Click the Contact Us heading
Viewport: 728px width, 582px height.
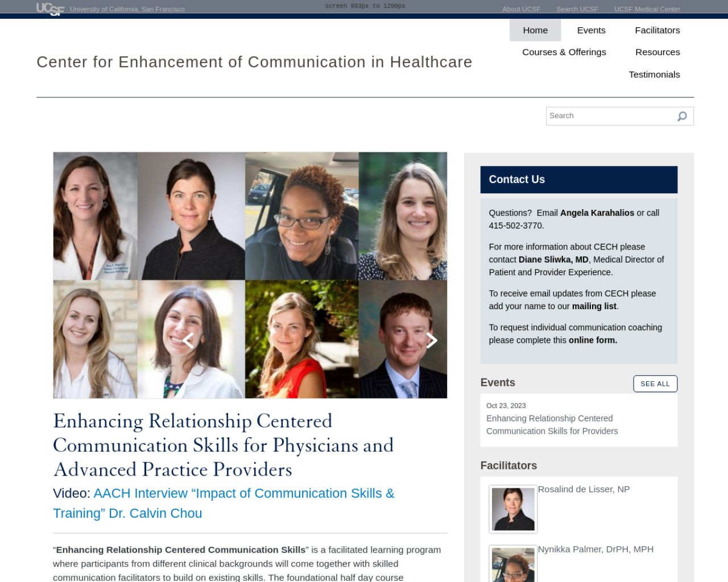(x=516, y=180)
